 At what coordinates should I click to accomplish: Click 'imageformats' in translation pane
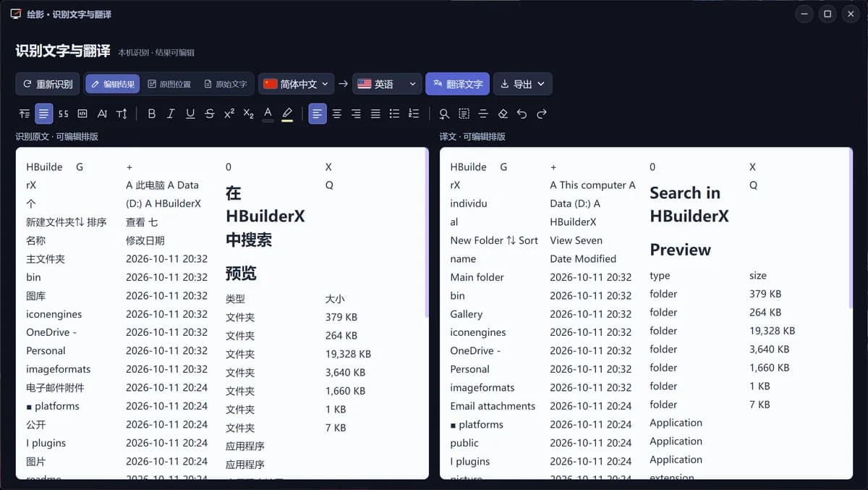[x=482, y=387]
